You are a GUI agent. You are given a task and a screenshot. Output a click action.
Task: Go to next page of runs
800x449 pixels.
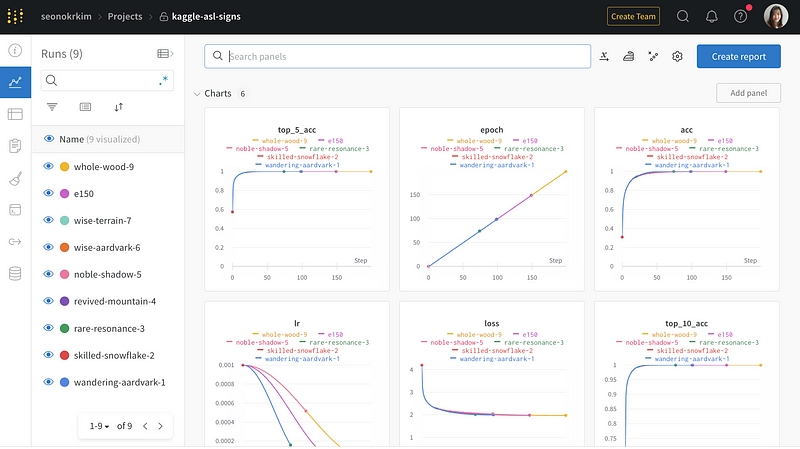161,426
